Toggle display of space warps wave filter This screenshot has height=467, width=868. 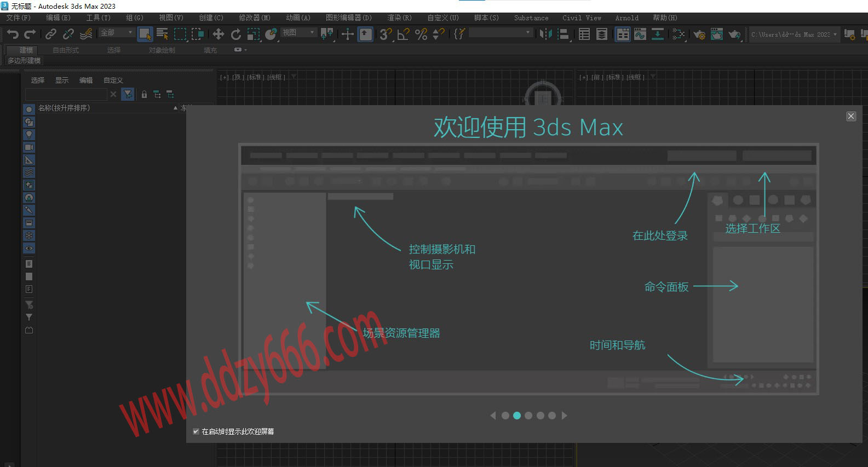tap(29, 172)
